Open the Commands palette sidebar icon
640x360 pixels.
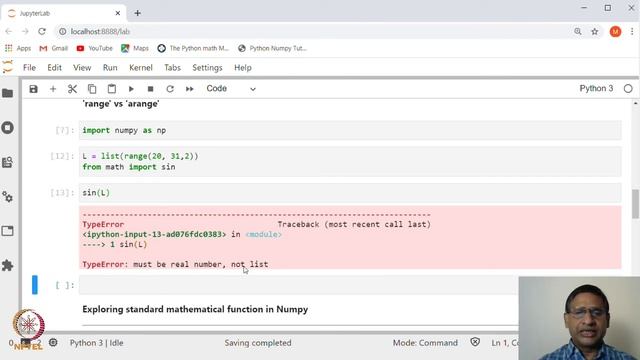tap(8, 162)
